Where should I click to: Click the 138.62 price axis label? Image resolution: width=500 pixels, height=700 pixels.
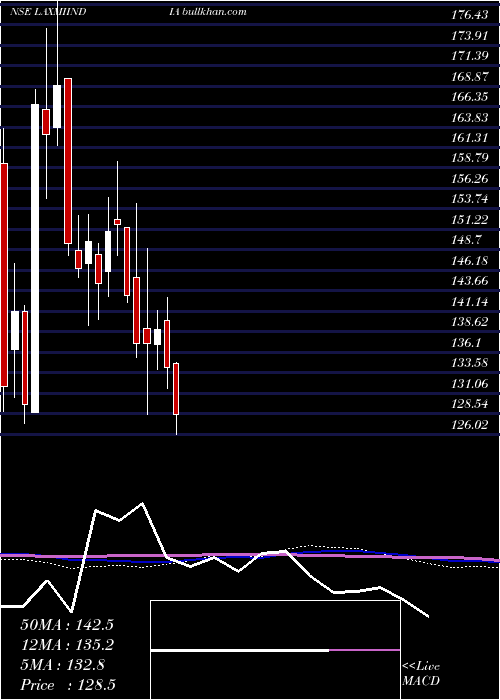point(469,322)
